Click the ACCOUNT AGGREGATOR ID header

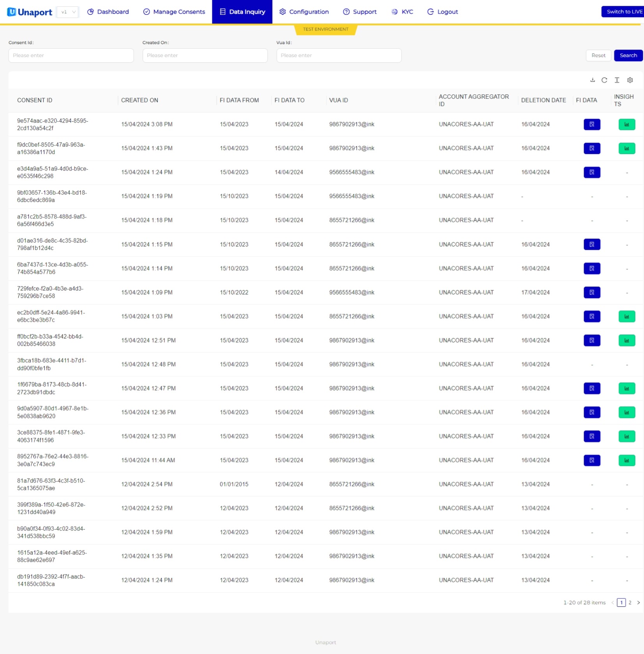coord(473,100)
